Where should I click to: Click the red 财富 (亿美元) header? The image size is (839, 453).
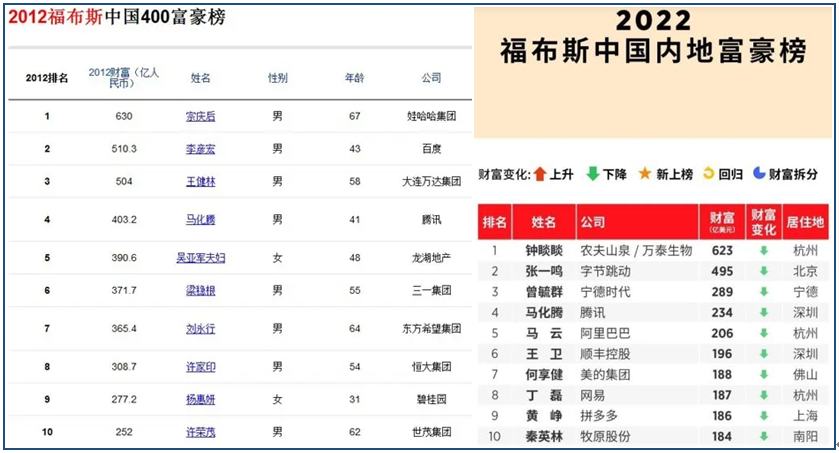[722, 221]
